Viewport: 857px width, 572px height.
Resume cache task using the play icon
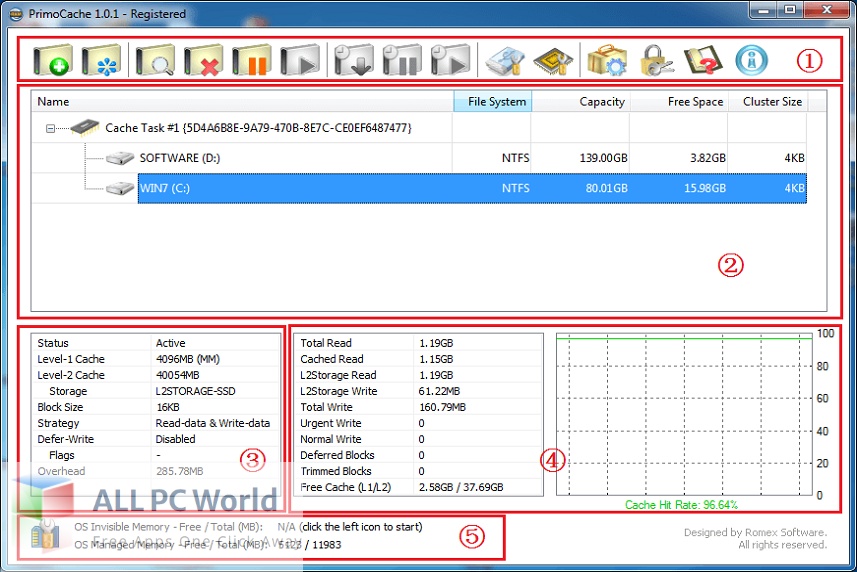pyautogui.click(x=300, y=60)
